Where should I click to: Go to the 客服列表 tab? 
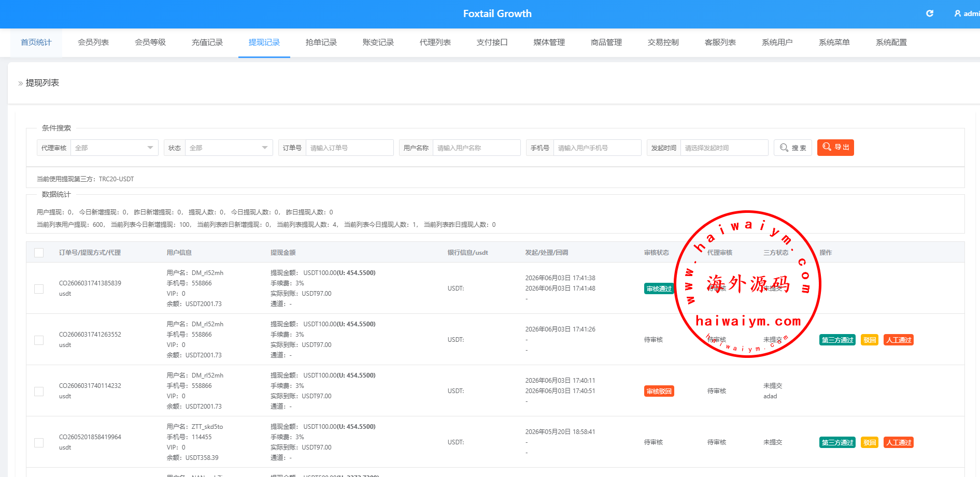720,42
